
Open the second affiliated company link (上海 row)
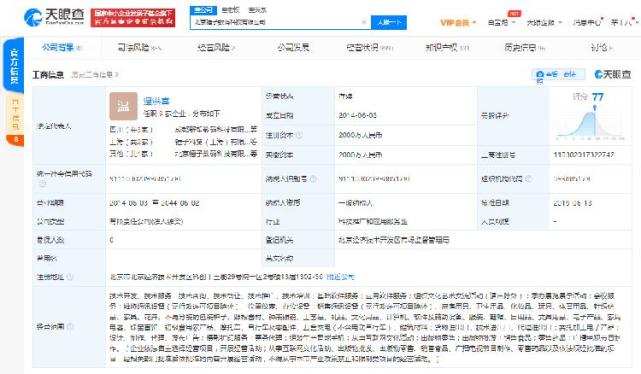(216, 142)
